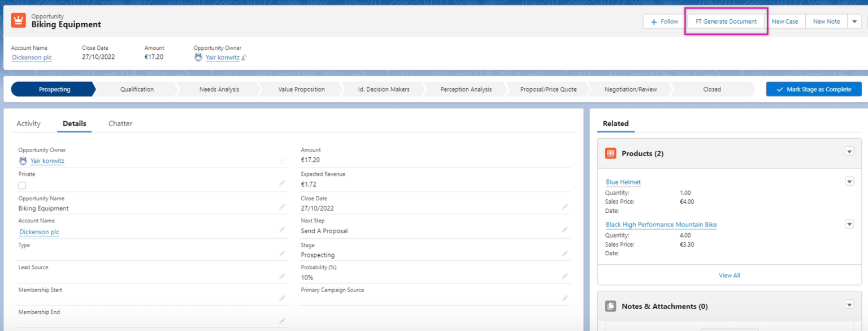Click the Products panel box icon

tap(610, 153)
